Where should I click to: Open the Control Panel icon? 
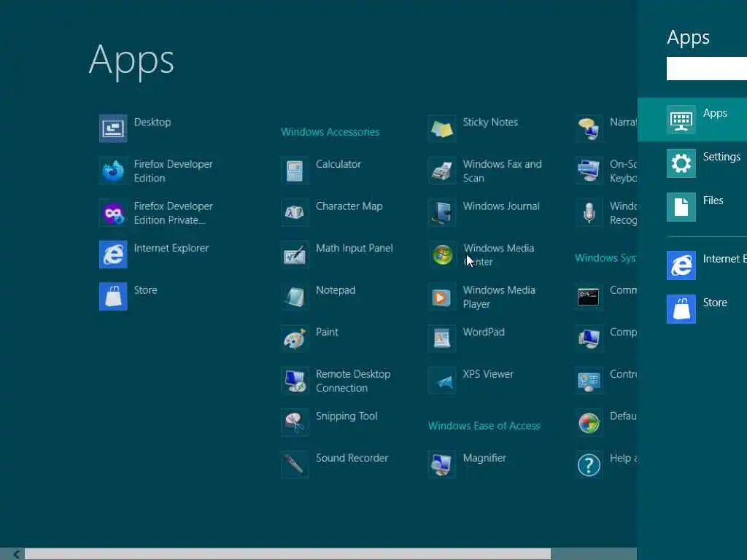coord(589,380)
